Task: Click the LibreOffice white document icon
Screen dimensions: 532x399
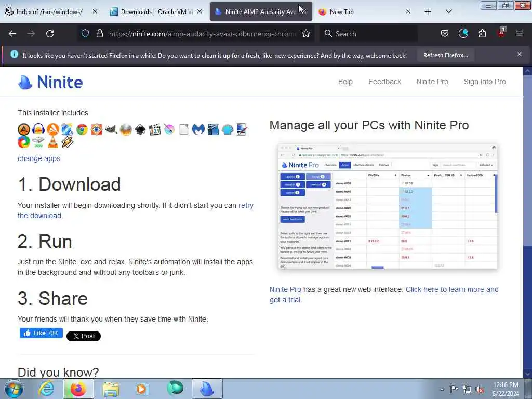Action: [x=183, y=129]
